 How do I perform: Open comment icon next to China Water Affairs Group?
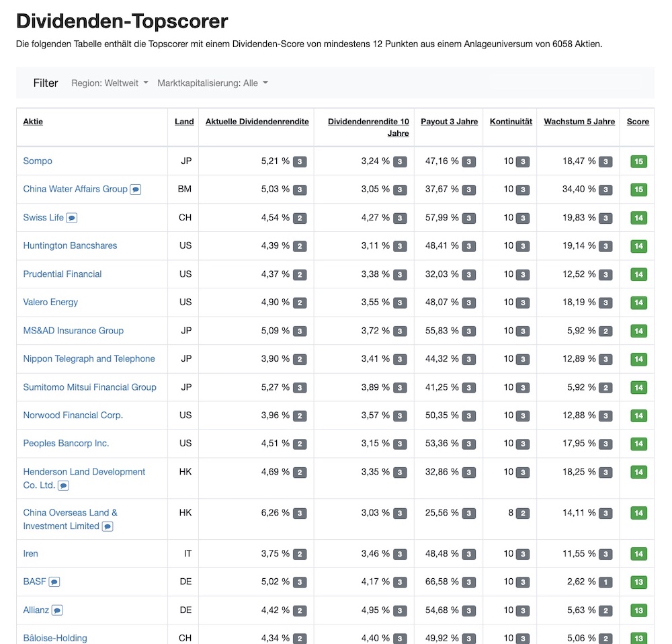(x=136, y=190)
